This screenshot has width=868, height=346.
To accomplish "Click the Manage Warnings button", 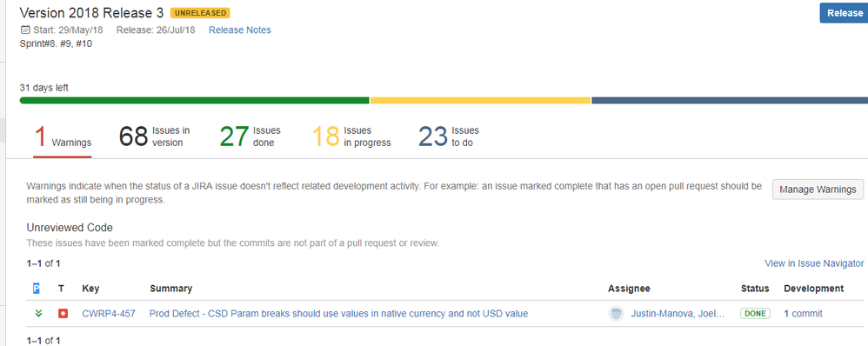I will point(818,190).
